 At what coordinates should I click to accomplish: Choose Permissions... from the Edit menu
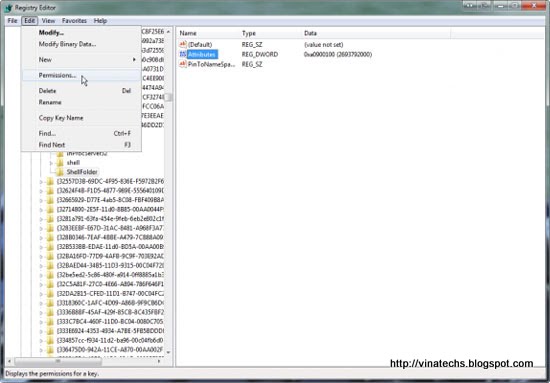pyautogui.click(x=81, y=75)
